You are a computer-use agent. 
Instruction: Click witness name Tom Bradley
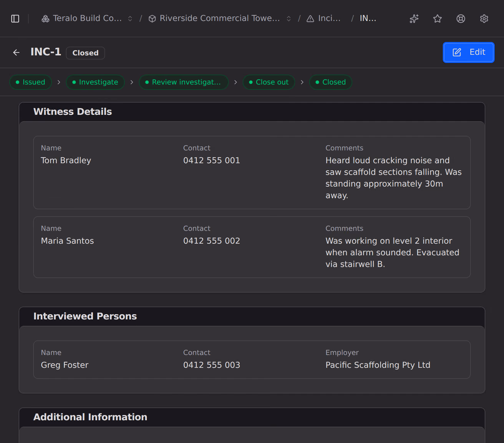pyautogui.click(x=66, y=160)
